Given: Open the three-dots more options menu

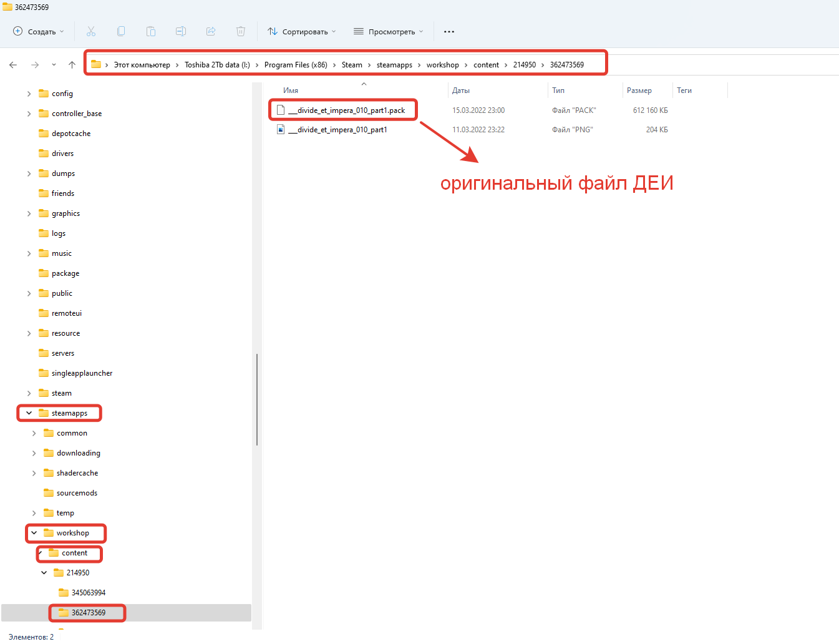Looking at the screenshot, I should coord(449,31).
